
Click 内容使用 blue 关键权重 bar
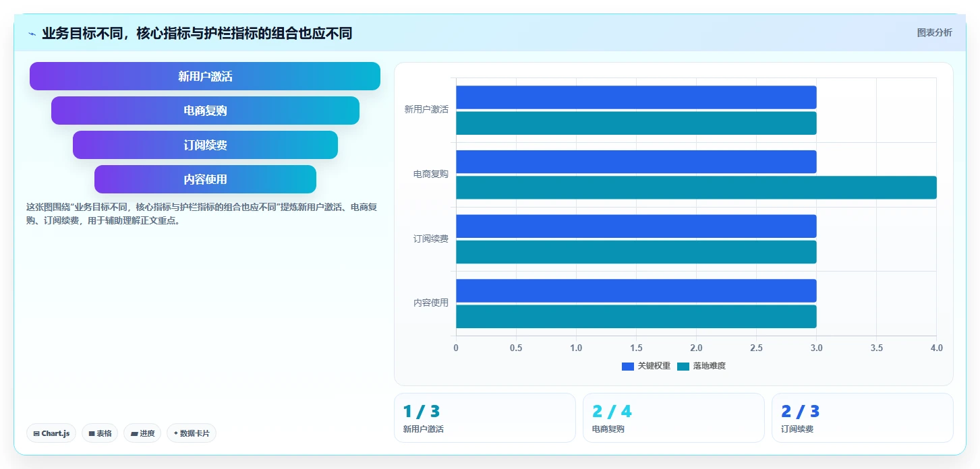(636, 290)
